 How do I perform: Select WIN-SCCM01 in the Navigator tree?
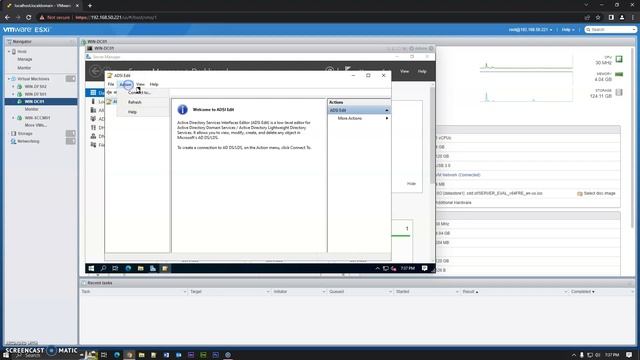click(x=37, y=118)
